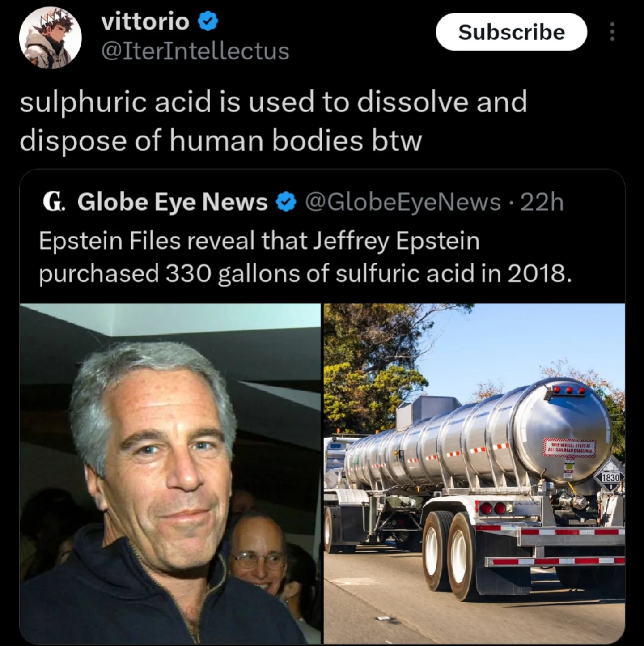Open the Globe Eye News account name
This screenshot has width=644, height=646.
[172, 202]
